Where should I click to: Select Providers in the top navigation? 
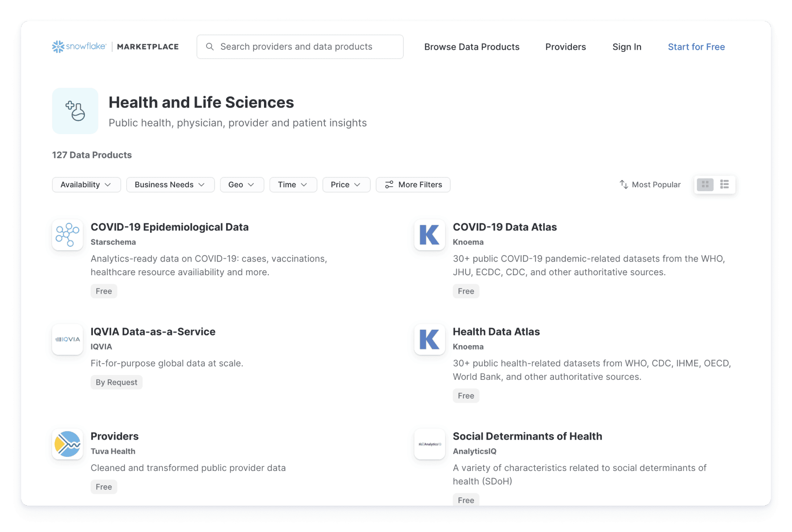pyautogui.click(x=565, y=47)
